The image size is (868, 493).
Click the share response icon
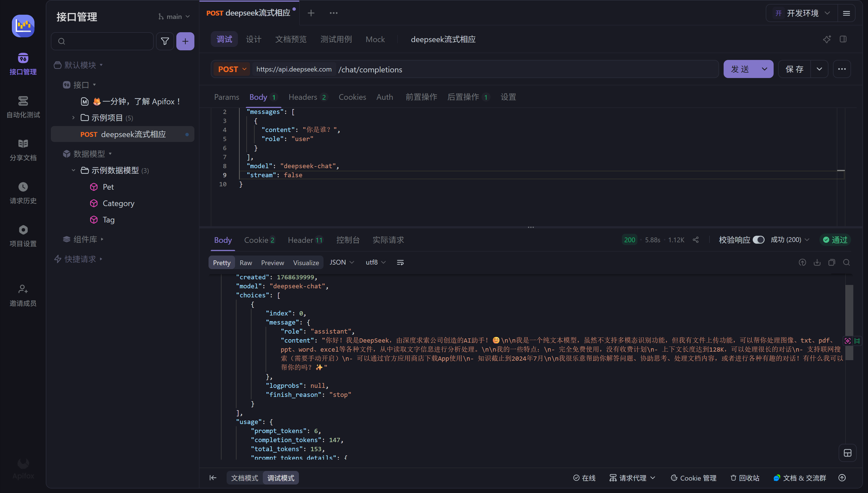coord(696,240)
